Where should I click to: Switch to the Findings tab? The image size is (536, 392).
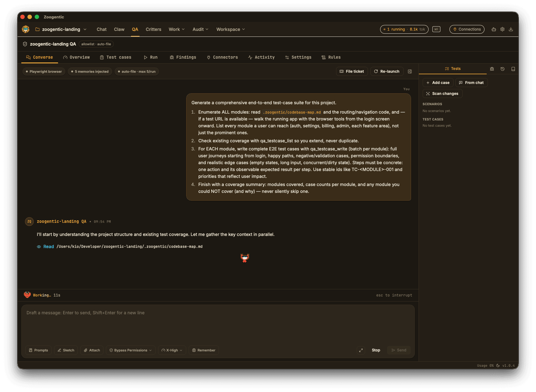point(183,57)
